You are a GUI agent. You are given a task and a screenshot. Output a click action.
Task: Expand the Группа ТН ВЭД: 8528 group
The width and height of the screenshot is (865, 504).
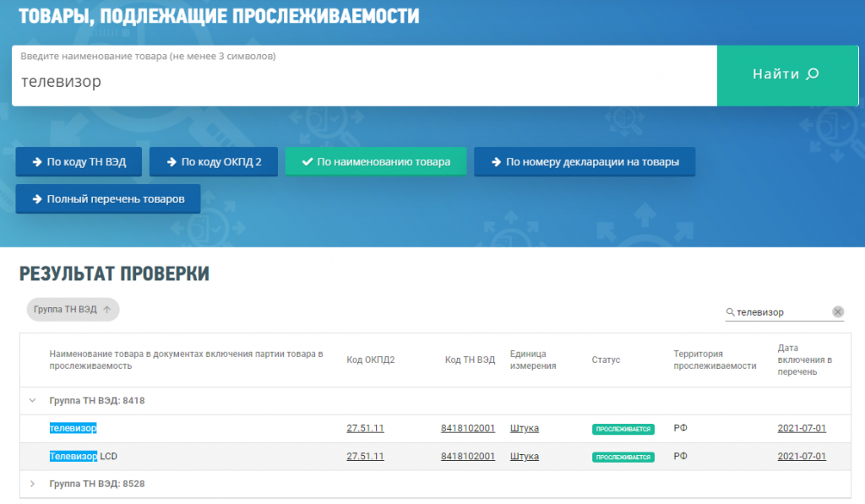(33, 484)
